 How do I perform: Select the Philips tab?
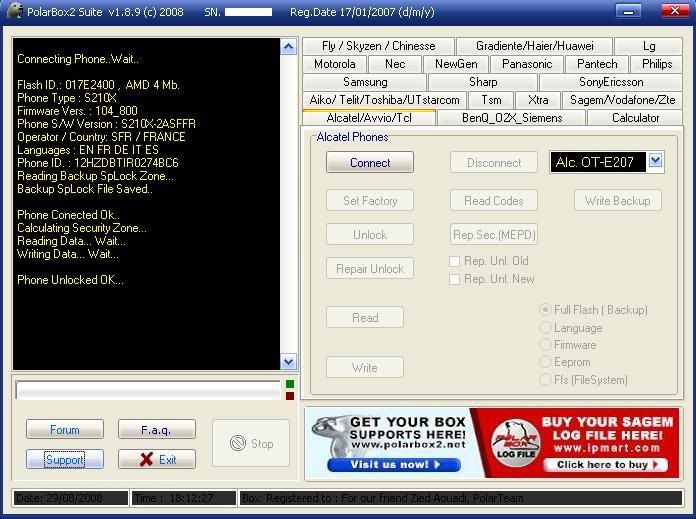[x=656, y=64]
